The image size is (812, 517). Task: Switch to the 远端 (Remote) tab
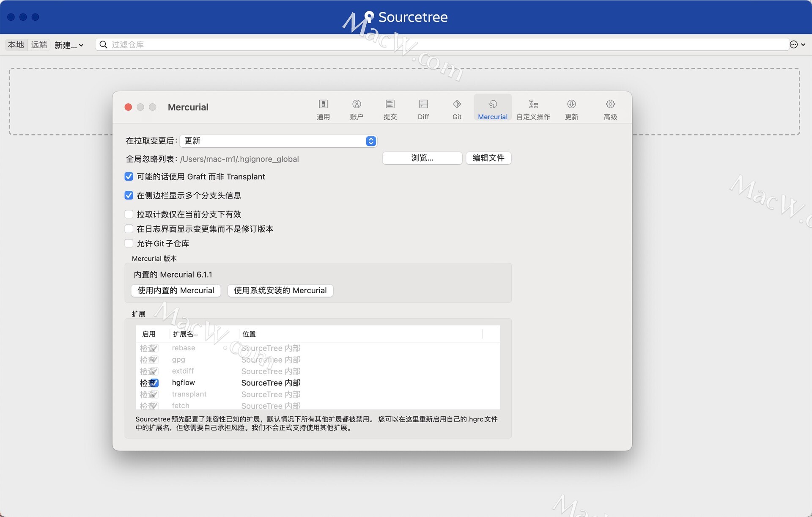click(39, 44)
